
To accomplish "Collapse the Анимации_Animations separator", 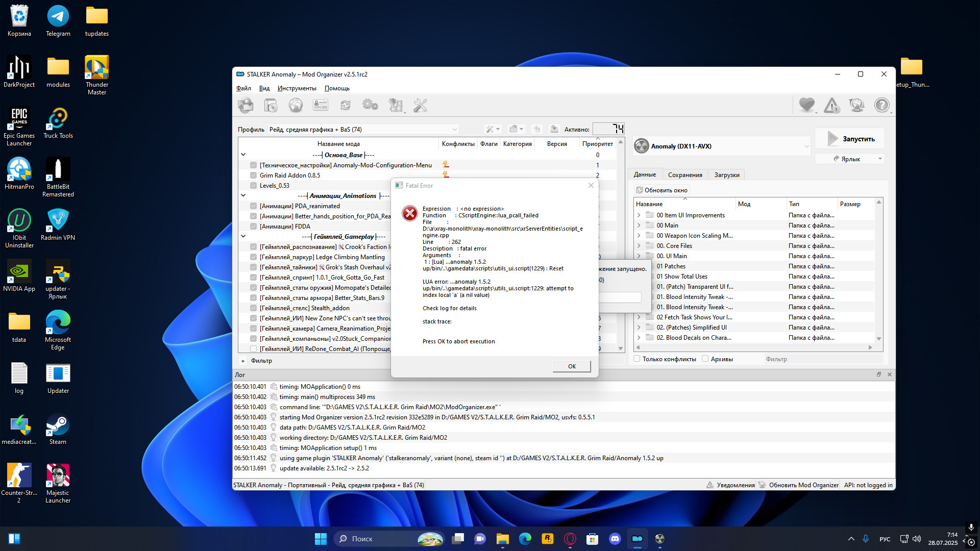I will pyautogui.click(x=243, y=195).
